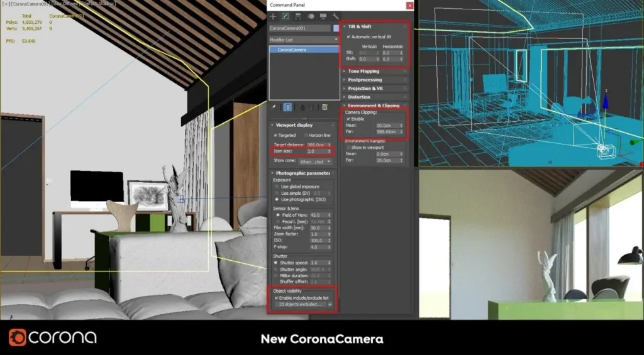This screenshot has height=355, width=644.
Task: Collapse the Photographic parameters rollout
Action: point(303,173)
